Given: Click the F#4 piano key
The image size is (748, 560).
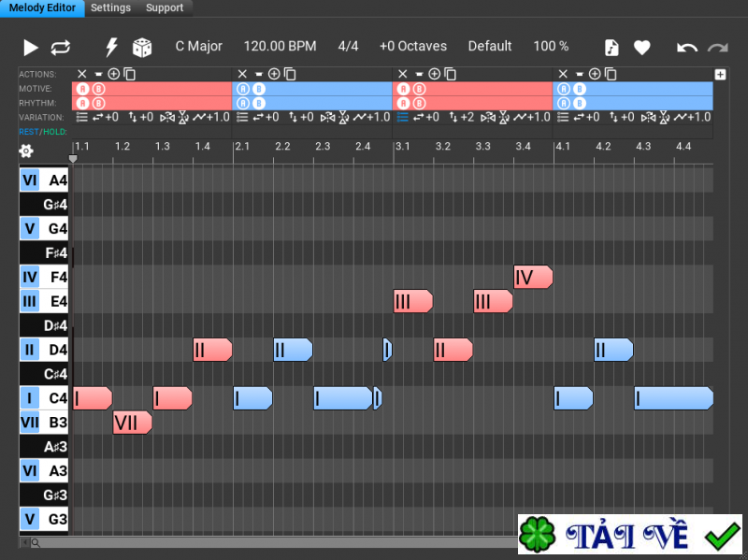Looking at the screenshot, I should pos(44,252).
